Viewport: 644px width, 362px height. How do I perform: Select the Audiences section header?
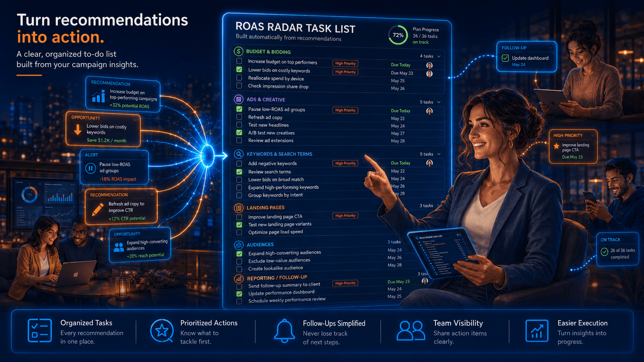[x=260, y=245]
